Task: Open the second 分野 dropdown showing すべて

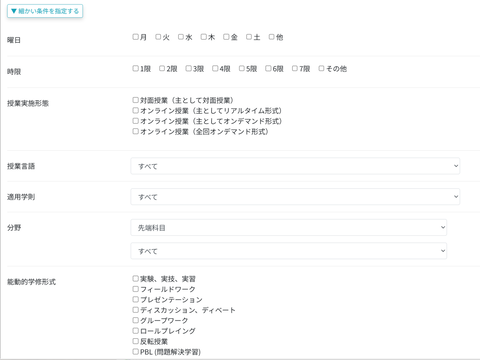Action: click(x=289, y=251)
